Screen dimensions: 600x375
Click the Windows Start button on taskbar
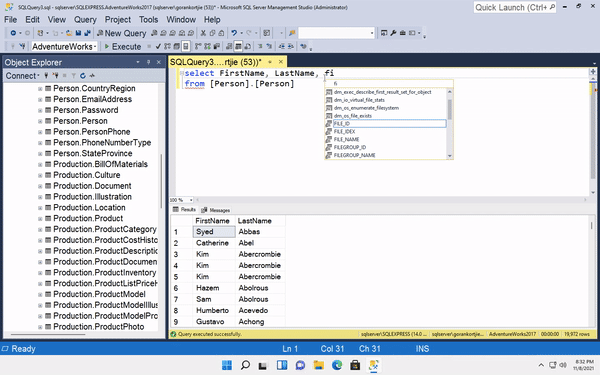(x=227, y=365)
